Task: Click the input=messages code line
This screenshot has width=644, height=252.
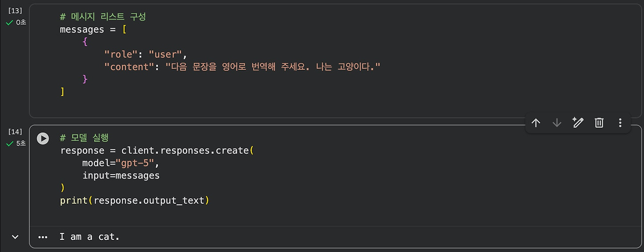Action: pos(121,176)
